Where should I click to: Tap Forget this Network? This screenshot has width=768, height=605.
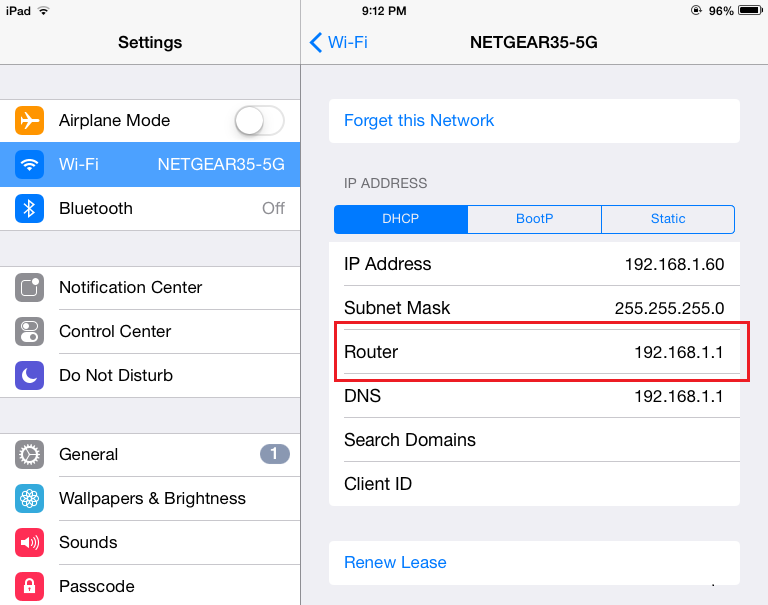pos(419,121)
